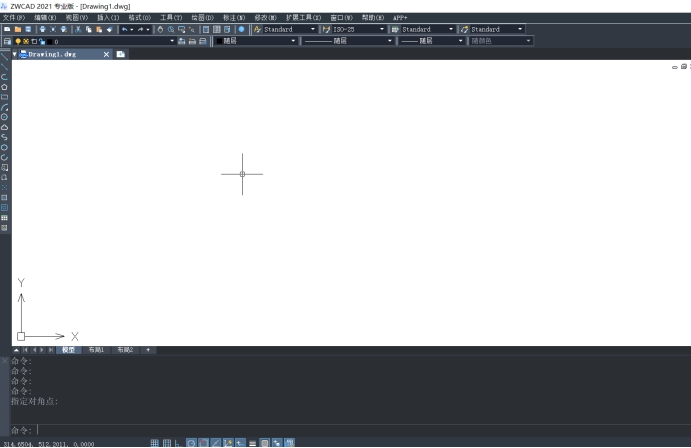Toggle Dynamic UCS in status bar

(228, 443)
